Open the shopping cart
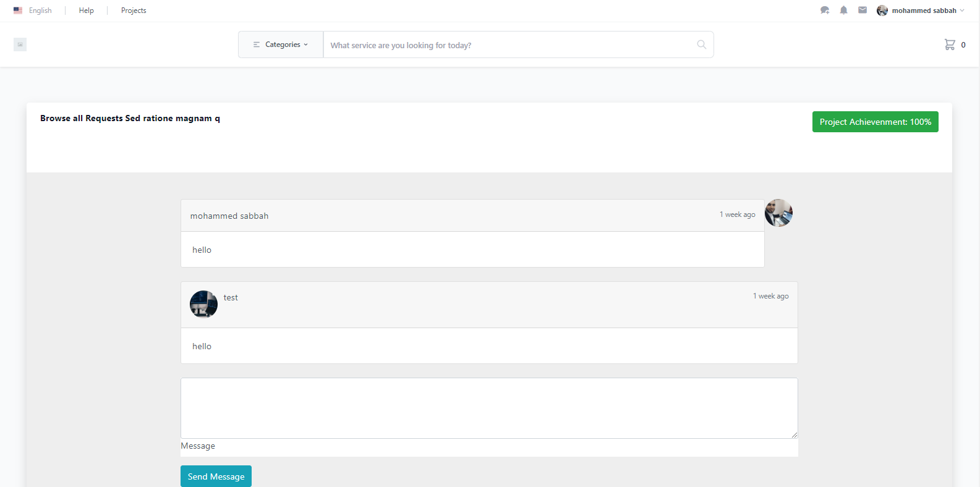Image resolution: width=980 pixels, height=487 pixels. 950,44
